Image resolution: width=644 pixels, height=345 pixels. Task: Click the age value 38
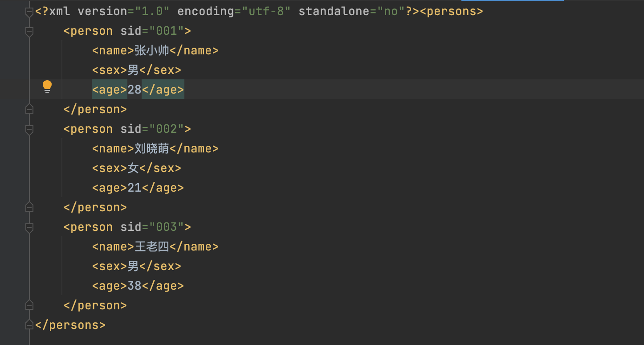coord(135,286)
